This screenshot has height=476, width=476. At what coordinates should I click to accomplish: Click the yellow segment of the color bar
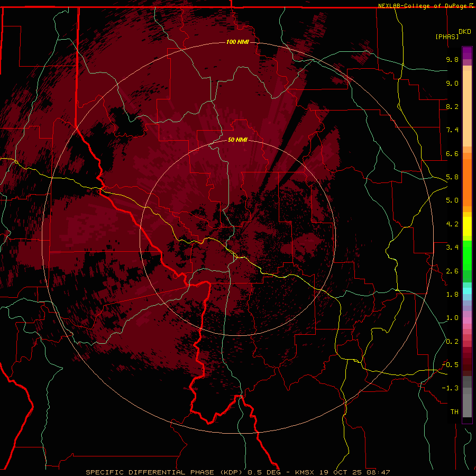467,226
